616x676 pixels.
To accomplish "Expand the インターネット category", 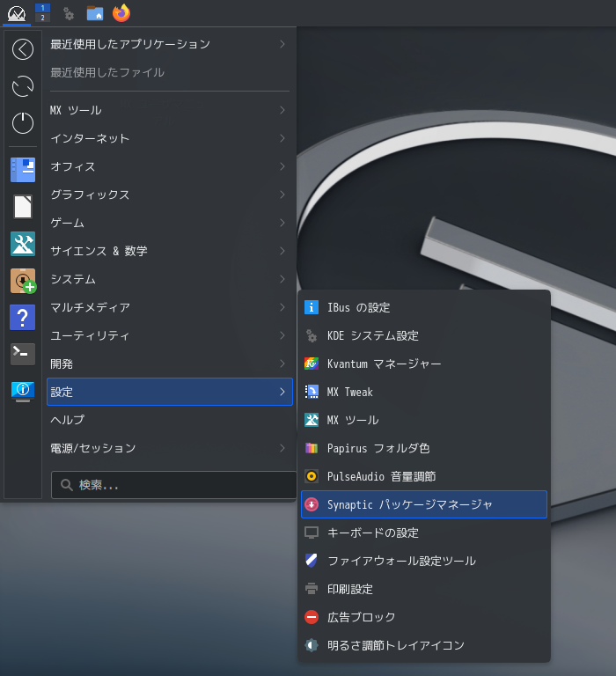I will [x=170, y=138].
